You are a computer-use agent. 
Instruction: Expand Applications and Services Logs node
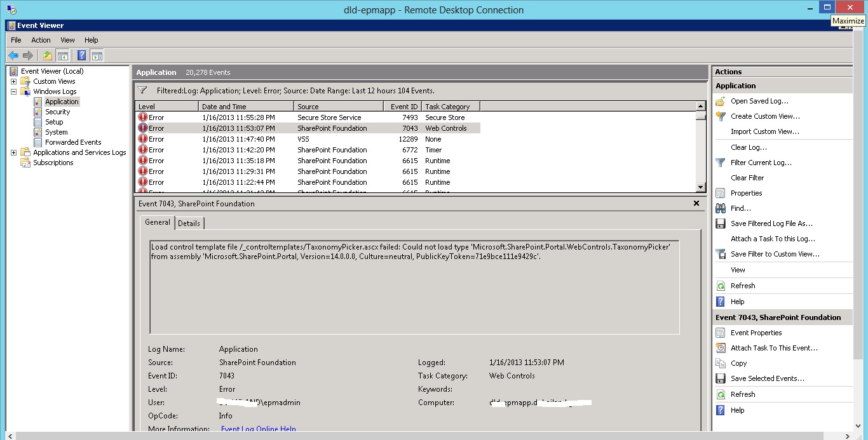coord(13,152)
